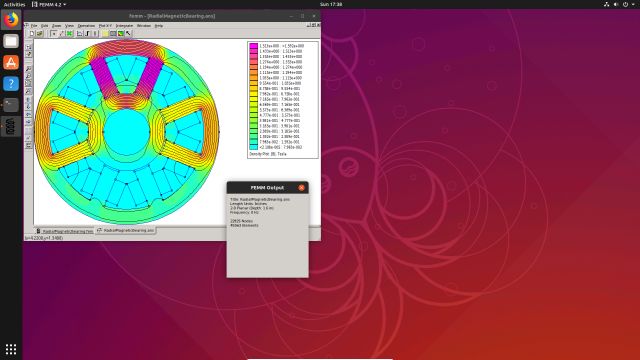Click the Pan up arrow icon

pyautogui.click(x=29, y=100)
